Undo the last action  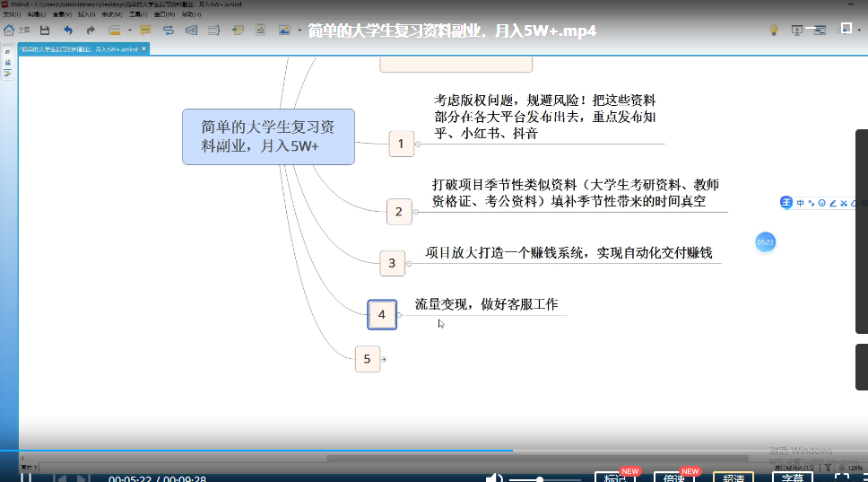[67, 30]
